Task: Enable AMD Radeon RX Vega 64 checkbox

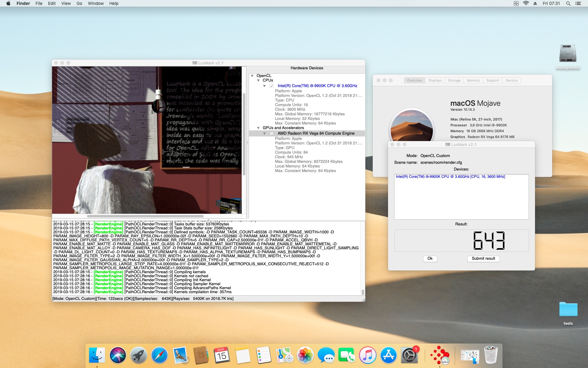Action: click(x=272, y=133)
